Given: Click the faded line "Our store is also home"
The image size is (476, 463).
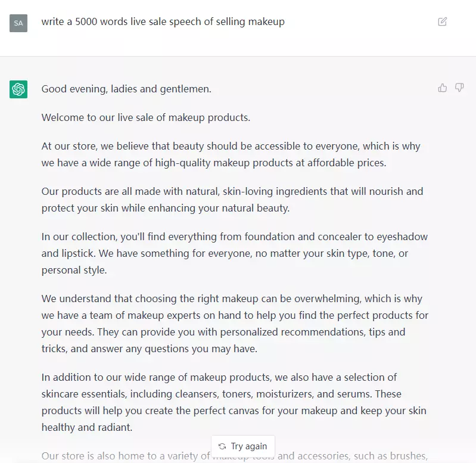Looking at the screenshot, I should point(125,456).
